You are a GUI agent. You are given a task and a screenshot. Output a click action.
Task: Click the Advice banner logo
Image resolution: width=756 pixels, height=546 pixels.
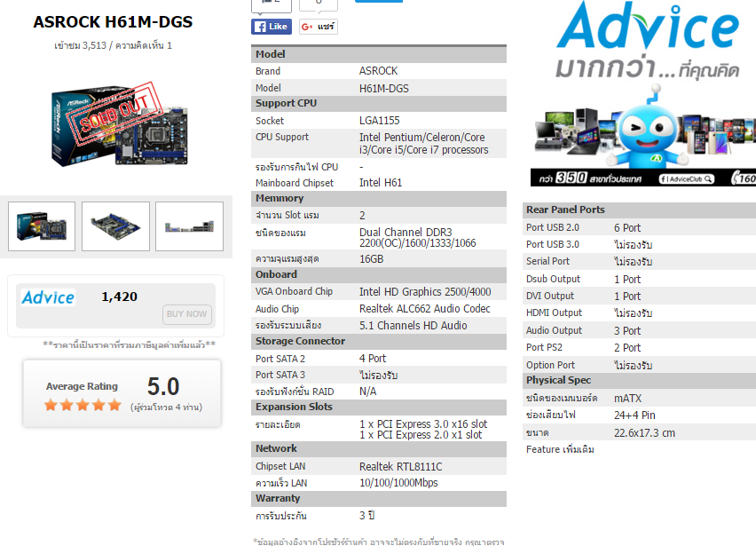(x=648, y=27)
